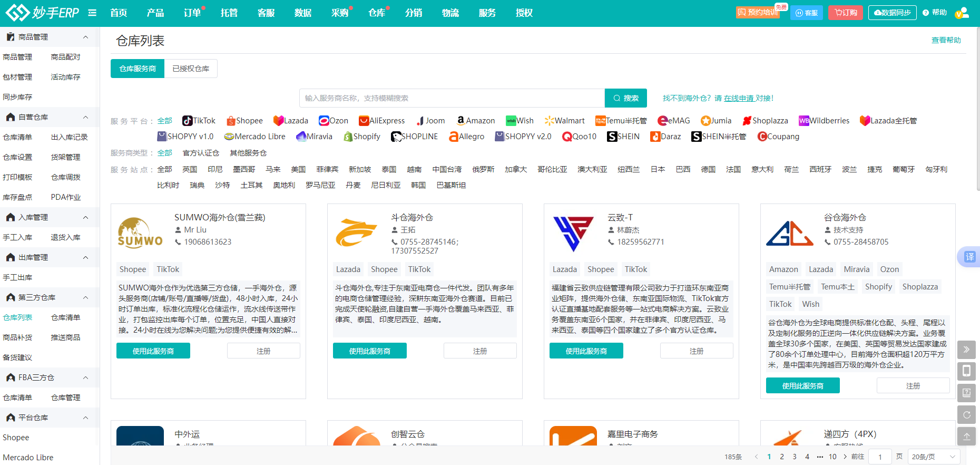The width and height of the screenshot is (980, 465).
Task: Filter by Shopify platform
Action: click(x=362, y=137)
